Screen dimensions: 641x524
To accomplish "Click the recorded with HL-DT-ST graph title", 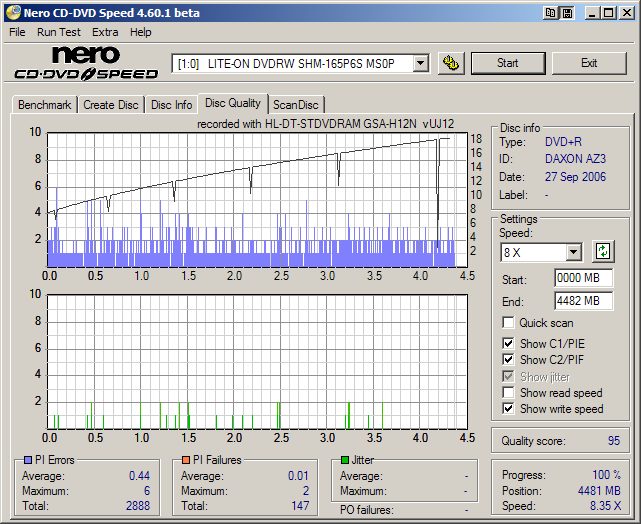I will 325,124.
